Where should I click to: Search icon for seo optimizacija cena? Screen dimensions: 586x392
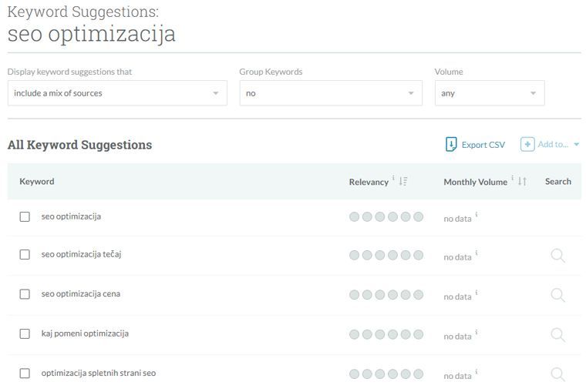coord(558,295)
